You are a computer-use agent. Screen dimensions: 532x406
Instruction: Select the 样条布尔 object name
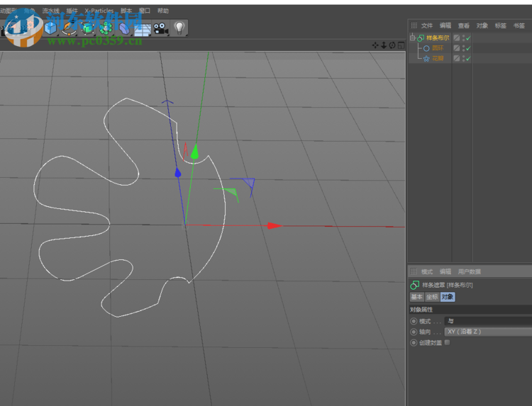pyautogui.click(x=438, y=38)
